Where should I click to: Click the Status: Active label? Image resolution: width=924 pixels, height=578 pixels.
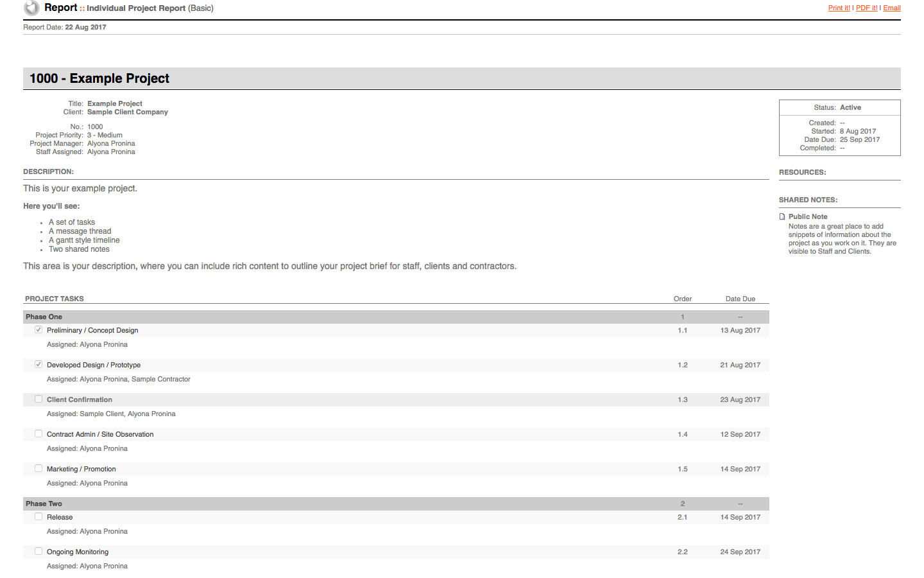click(x=838, y=107)
